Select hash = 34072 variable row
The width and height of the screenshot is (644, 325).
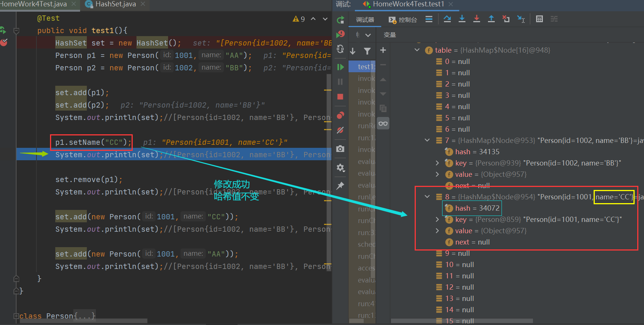472,208
